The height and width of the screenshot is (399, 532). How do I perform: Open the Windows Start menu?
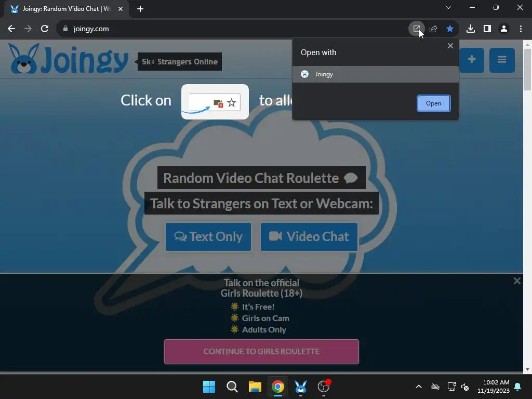click(209, 387)
